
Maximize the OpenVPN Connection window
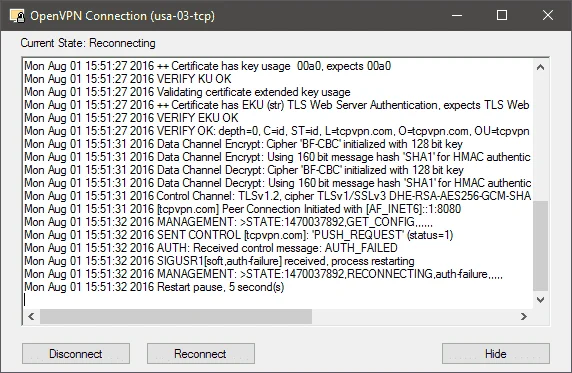click(x=502, y=15)
